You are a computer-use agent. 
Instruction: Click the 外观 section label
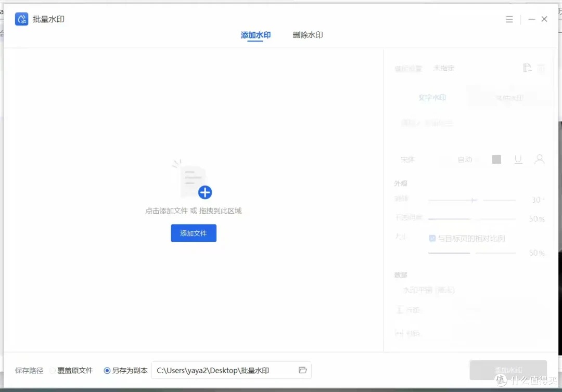tap(401, 184)
